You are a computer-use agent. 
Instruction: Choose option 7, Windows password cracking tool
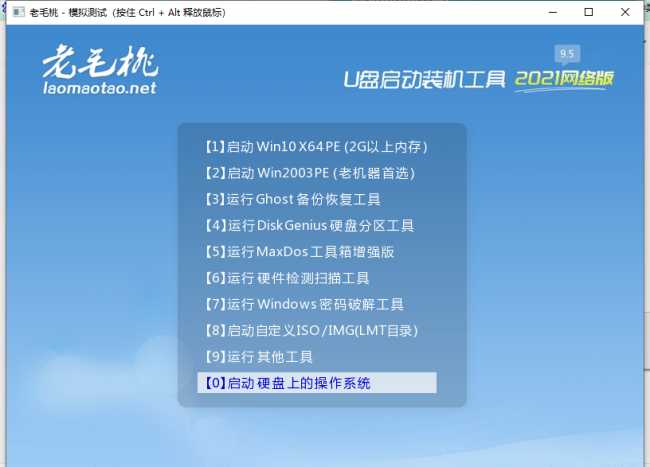(x=304, y=305)
